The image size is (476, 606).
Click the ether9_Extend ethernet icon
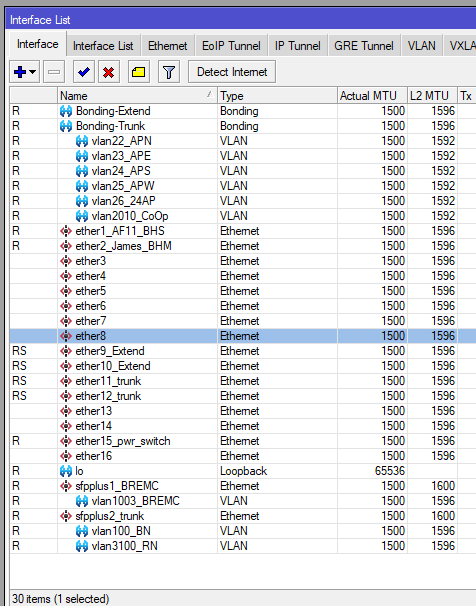pos(66,351)
